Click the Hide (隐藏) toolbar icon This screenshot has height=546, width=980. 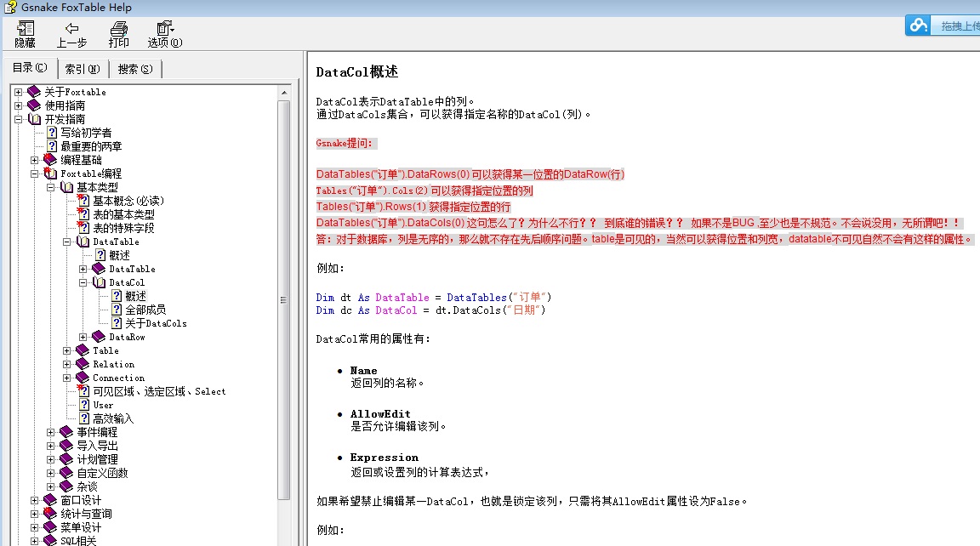25,29
